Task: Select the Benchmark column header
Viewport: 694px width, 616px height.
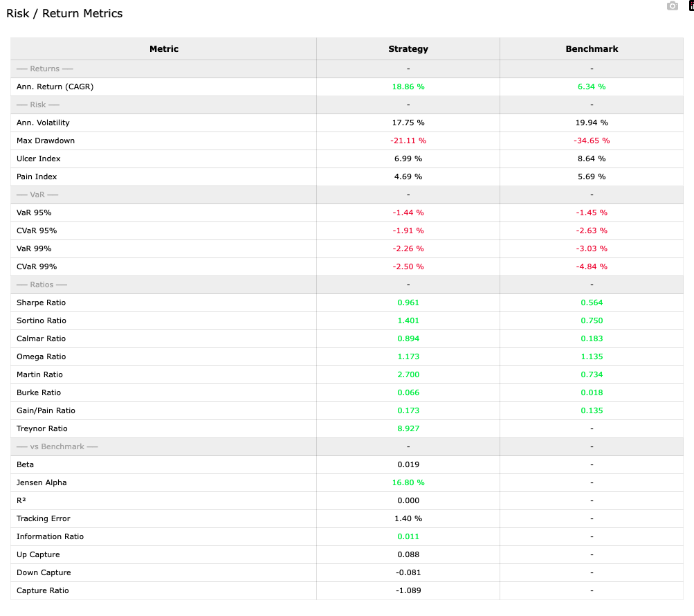Action: 592,49
